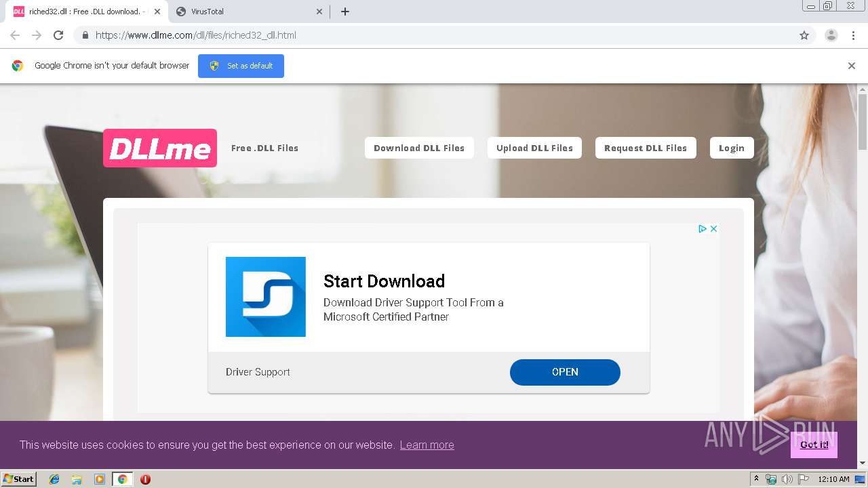Click the network tray icon
The width and height of the screenshot is (868, 488).
tap(771, 479)
